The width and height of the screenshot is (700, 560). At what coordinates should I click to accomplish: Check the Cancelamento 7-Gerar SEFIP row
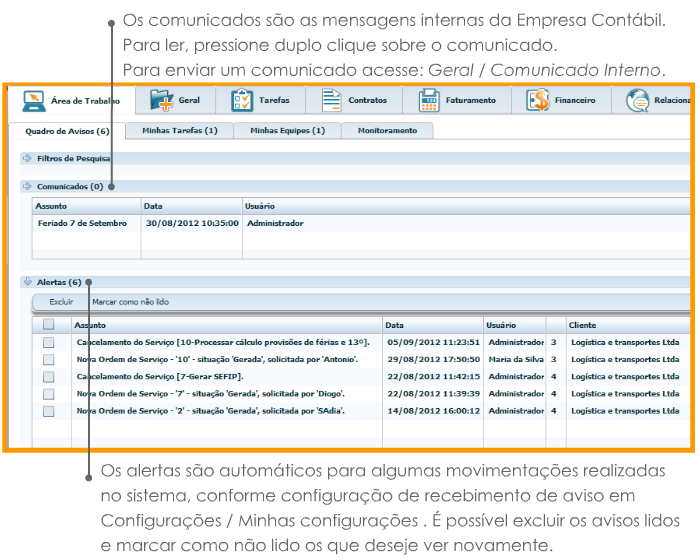[49, 377]
